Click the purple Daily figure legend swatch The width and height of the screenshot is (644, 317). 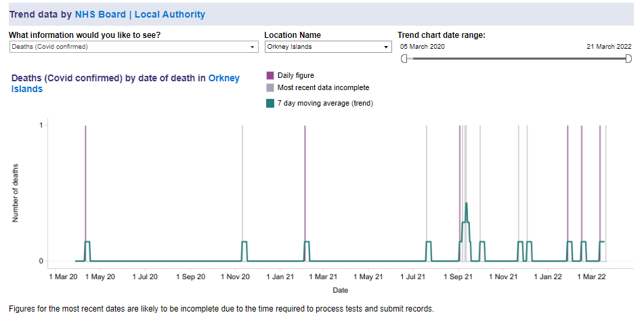pos(270,75)
